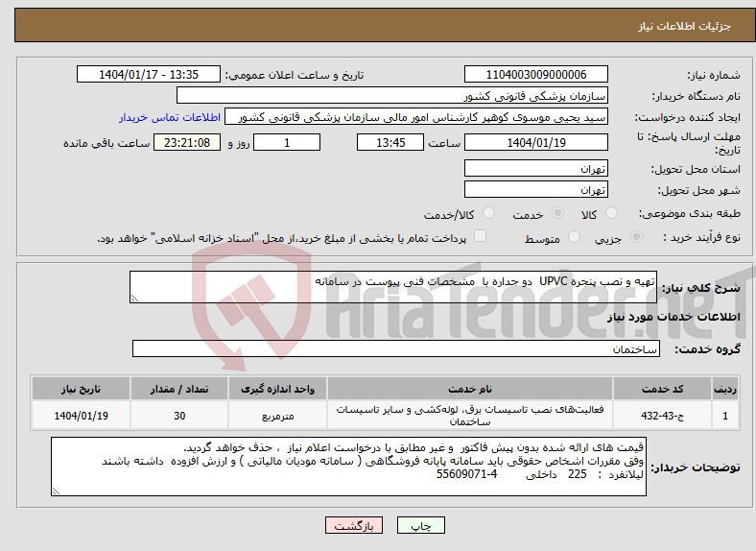Select the خدمت radio button
Screen dimensions: 756x551
[557, 213]
